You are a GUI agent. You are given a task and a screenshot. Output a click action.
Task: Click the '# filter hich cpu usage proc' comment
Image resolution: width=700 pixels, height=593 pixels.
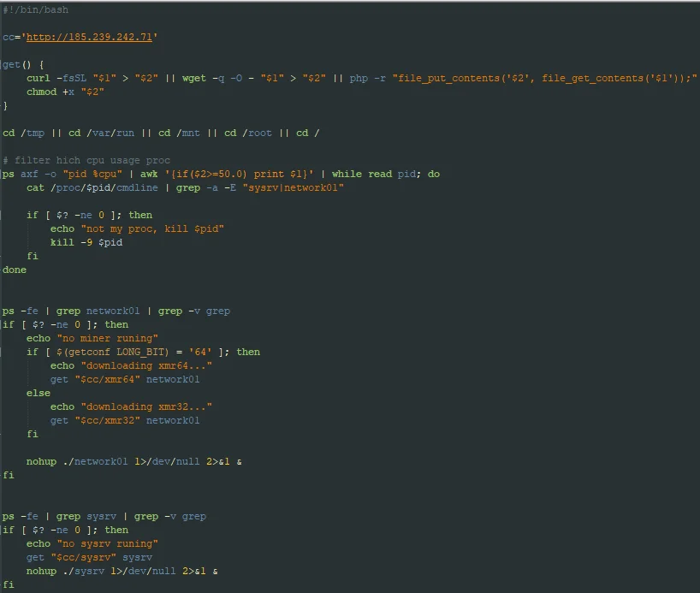86,160
